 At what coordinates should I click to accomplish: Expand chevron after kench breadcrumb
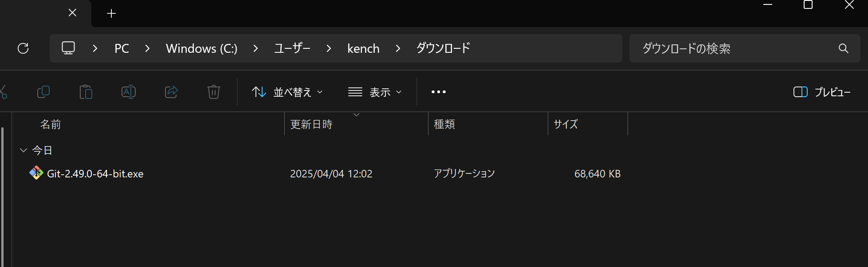coord(398,48)
